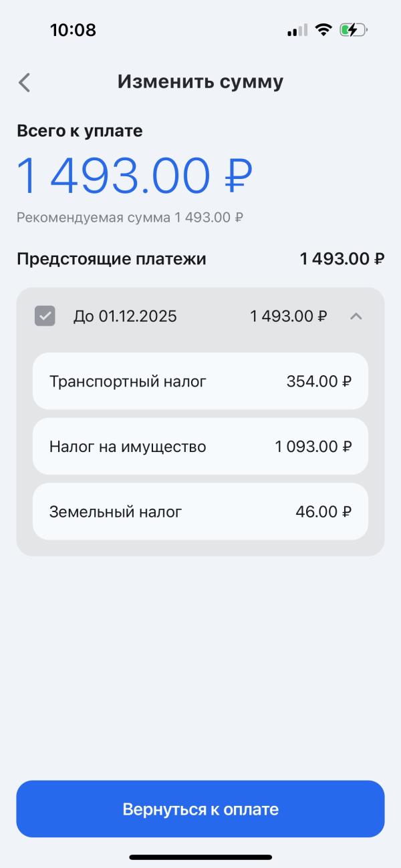Edit the large 1 493.00 ₽ total amount
401x868 pixels.
click(134, 176)
